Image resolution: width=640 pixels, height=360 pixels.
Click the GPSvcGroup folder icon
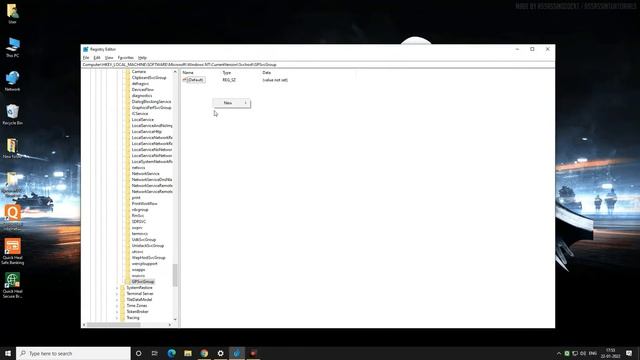(x=128, y=282)
